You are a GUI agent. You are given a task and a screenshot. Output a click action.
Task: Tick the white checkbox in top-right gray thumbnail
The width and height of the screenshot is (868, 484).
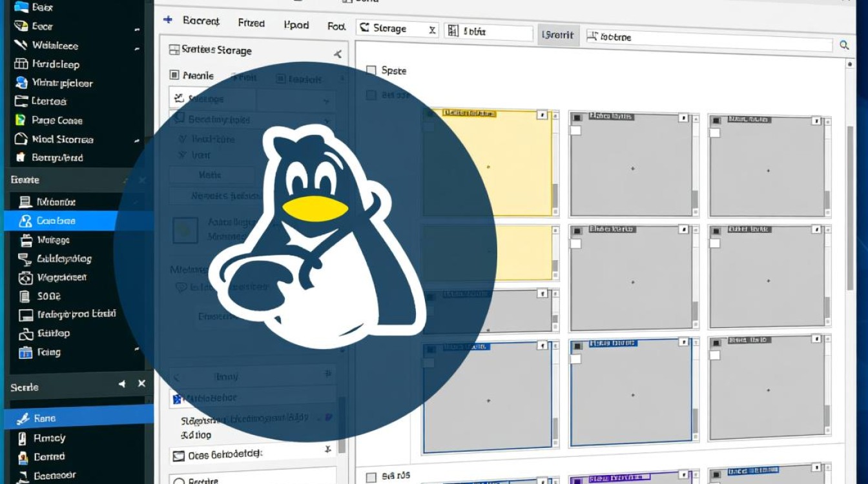[715, 133]
